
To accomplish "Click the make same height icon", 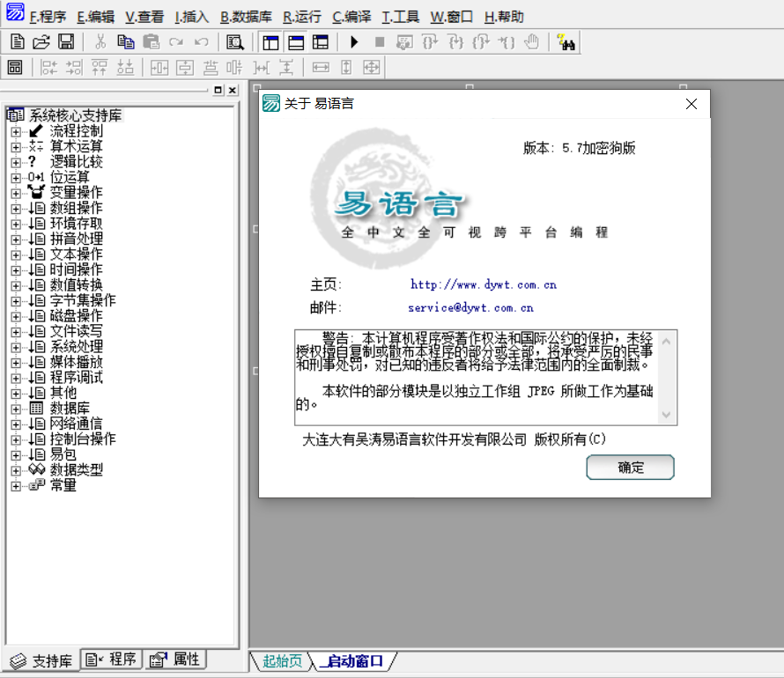I will point(346,67).
